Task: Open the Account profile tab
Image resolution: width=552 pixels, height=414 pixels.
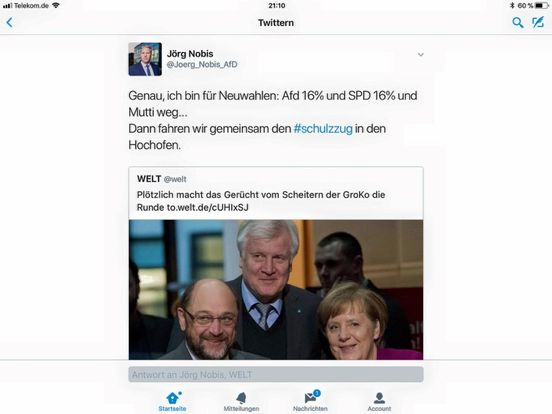Action: [379, 401]
